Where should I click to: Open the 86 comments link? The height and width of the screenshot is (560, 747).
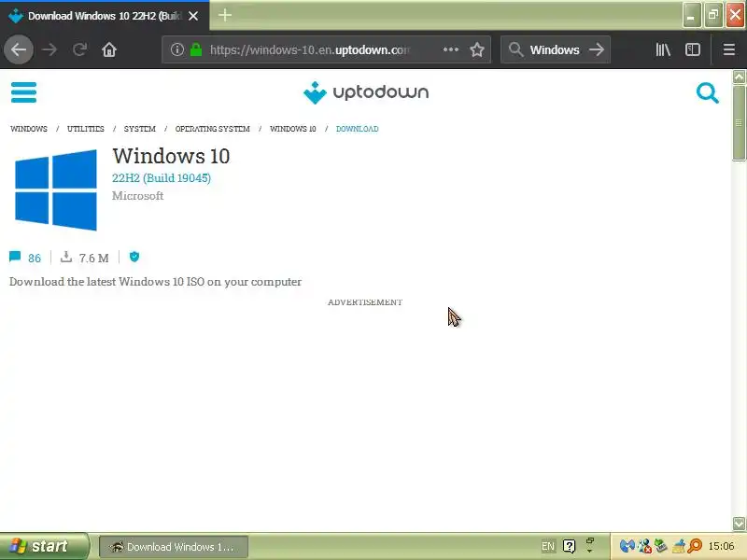pyautogui.click(x=35, y=259)
